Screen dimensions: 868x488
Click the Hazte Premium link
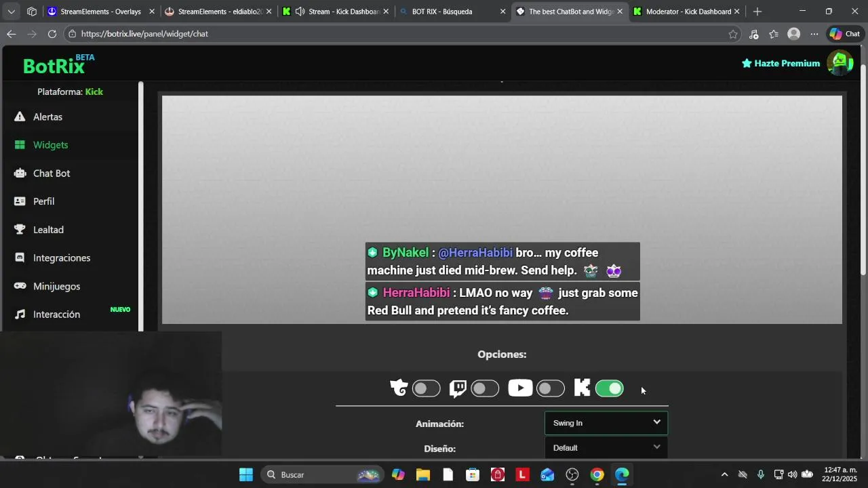coord(781,63)
